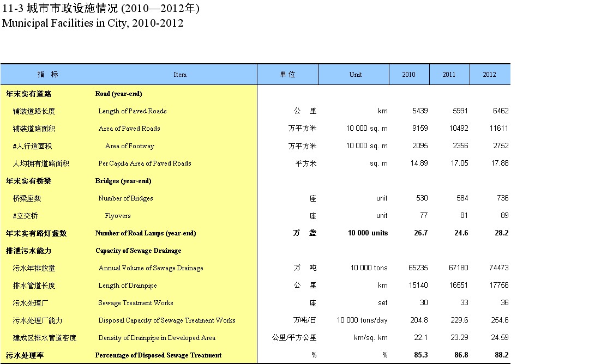Click the '10 000 units' unit cell
Viewport: 589px width, 364px height.
pyautogui.click(x=368, y=233)
